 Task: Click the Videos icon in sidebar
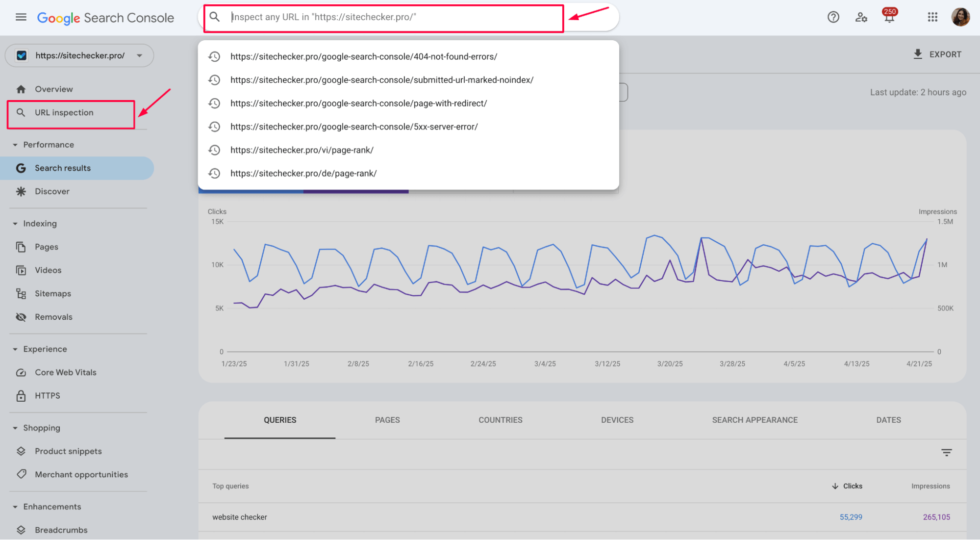[21, 270]
